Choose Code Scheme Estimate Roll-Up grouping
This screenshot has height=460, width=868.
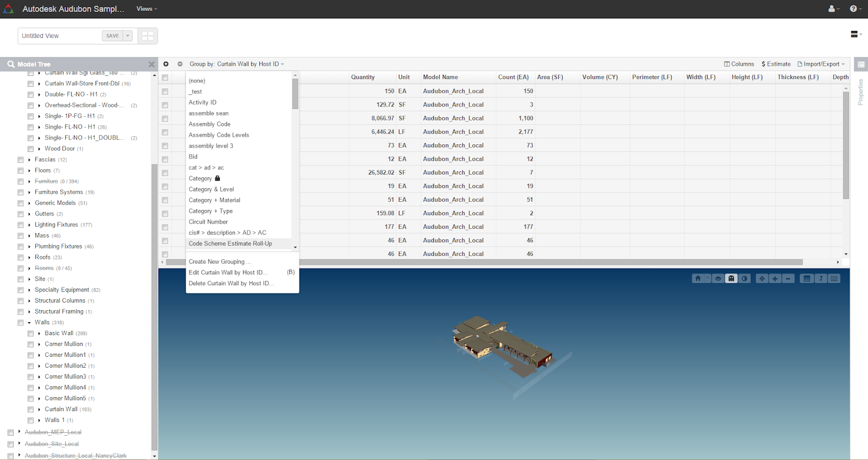tap(239, 244)
